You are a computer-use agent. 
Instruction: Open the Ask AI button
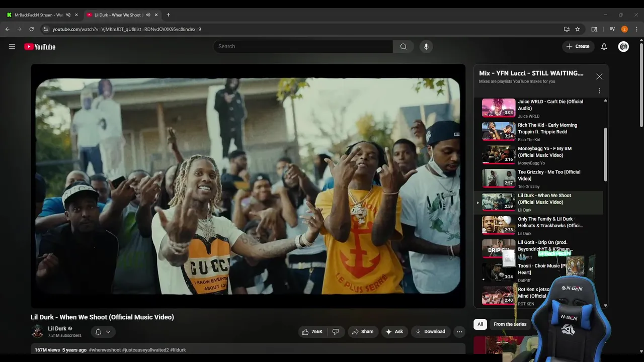tap(394, 332)
